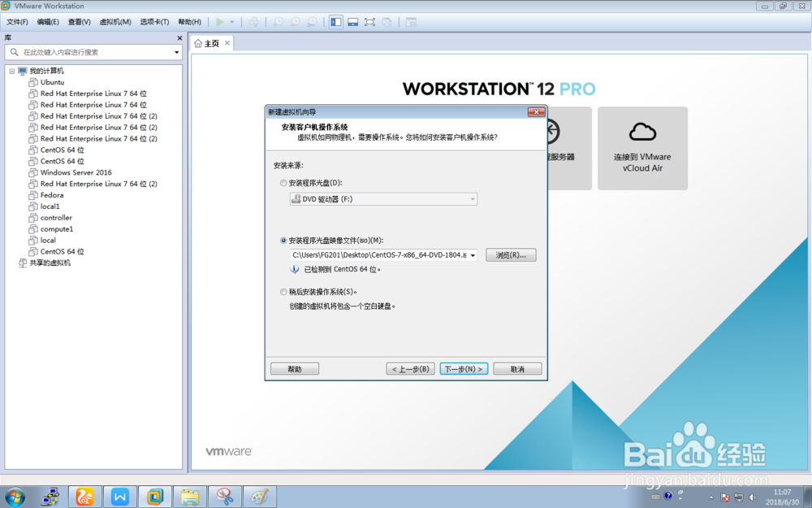
Task: Open the WPS Writer taskbar icon
Action: 120,497
